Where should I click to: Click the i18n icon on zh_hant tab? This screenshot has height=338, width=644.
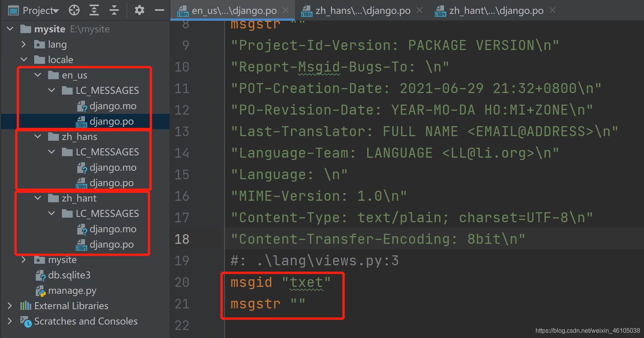coord(440,11)
